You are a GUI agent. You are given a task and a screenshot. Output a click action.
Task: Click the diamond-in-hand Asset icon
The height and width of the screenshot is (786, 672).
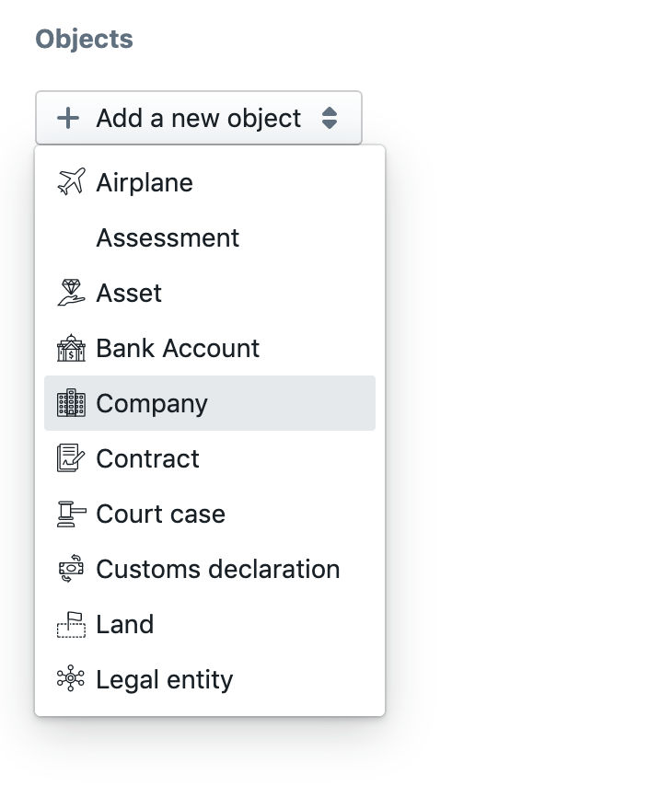[71, 293]
